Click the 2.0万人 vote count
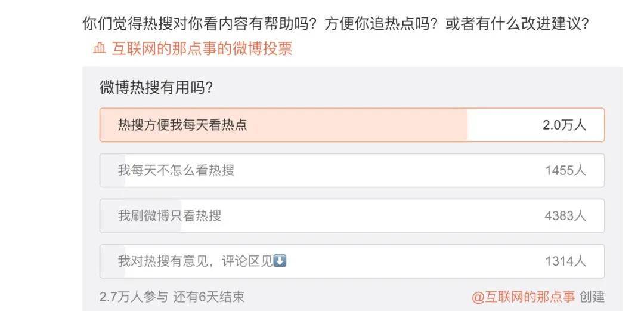 click(x=564, y=125)
